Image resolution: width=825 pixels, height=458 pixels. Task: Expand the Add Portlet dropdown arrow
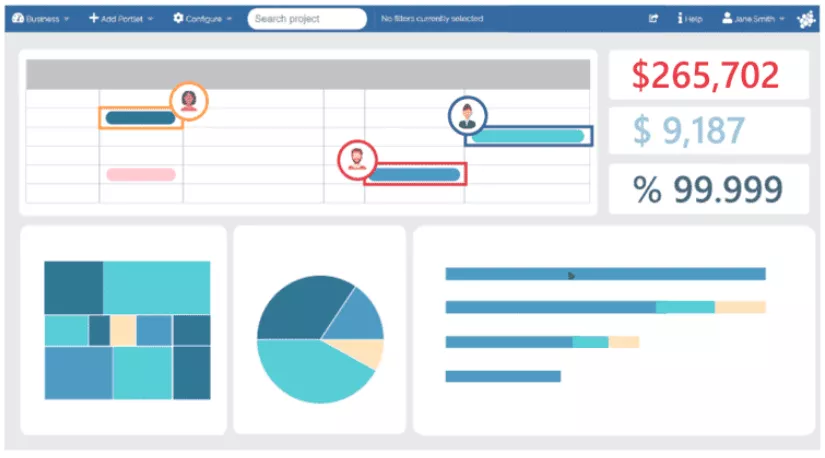(150, 19)
